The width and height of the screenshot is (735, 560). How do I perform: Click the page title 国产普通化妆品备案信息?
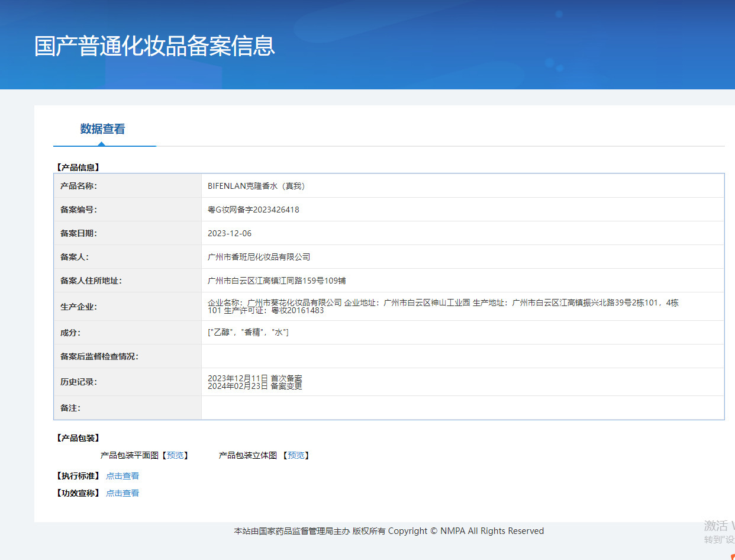click(154, 46)
